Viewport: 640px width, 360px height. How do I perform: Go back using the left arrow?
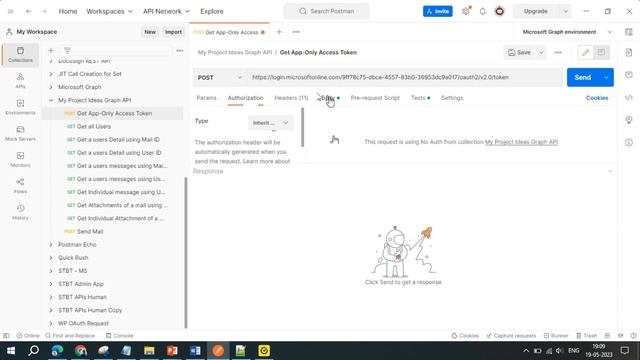click(x=29, y=11)
